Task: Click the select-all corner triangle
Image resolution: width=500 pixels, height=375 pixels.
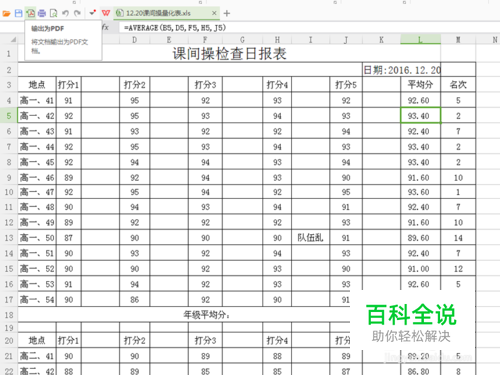Action: (x=13, y=40)
